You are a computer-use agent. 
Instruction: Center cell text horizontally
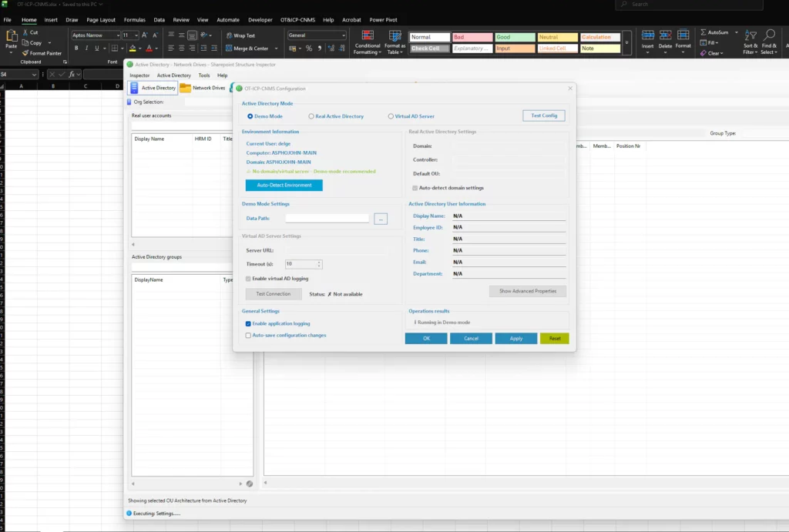(x=182, y=49)
